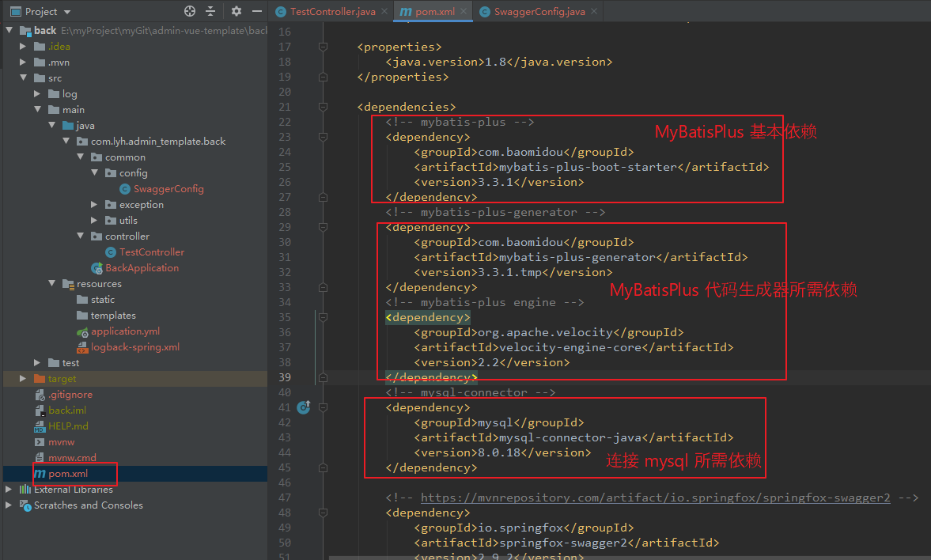Fold velocity dependency on line 35

click(323, 317)
